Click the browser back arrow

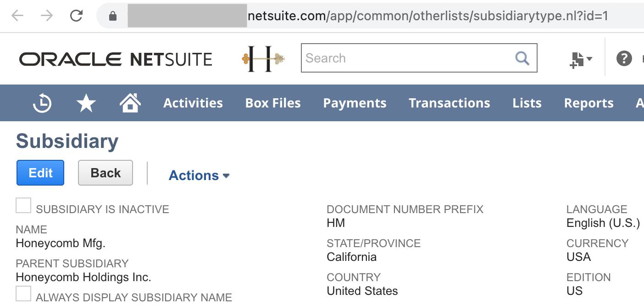pyautogui.click(x=17, y=16)
